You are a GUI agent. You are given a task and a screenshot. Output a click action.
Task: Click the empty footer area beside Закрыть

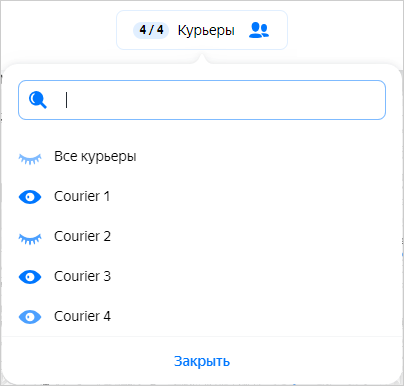click(x=317, y=361)
